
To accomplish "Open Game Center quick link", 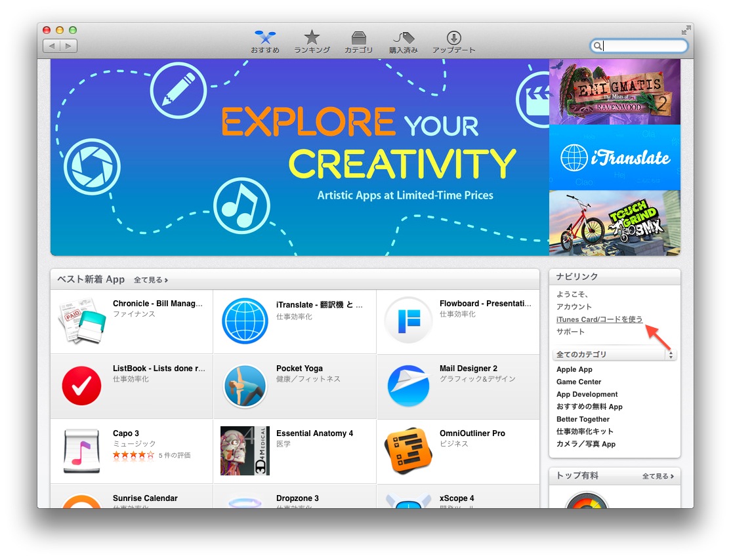I will (579, 382).
